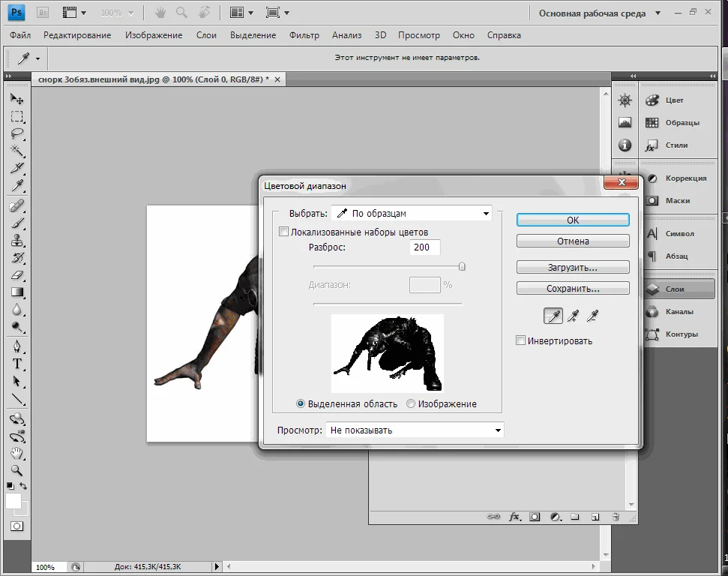Image resolution: width=728 pixels, height=576 pixels.
Task: Select the Move tool
Action: 16,99
